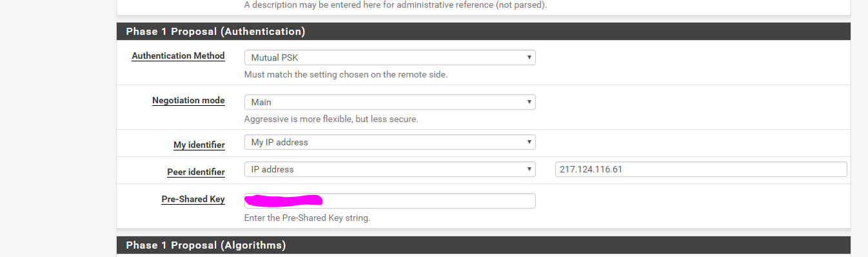
Task: Open the My identifier dropdown showing My IP address
Action: [x=390, y=142]
